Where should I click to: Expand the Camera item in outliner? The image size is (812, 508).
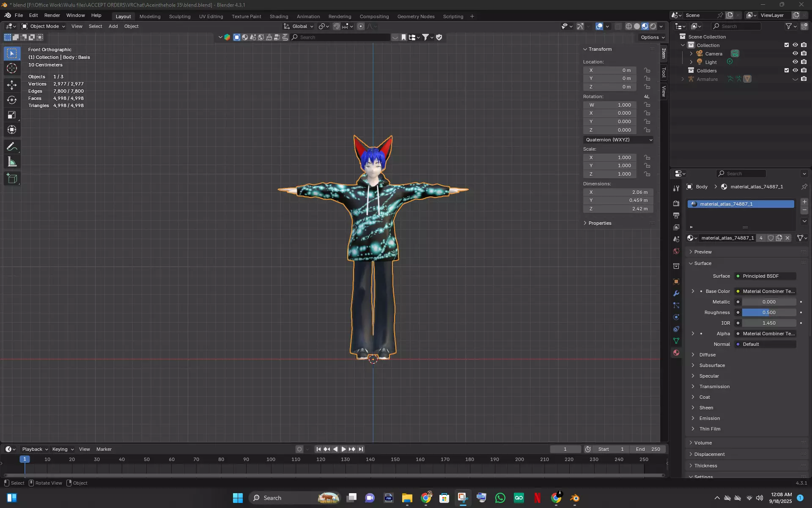tap(691, 54)
